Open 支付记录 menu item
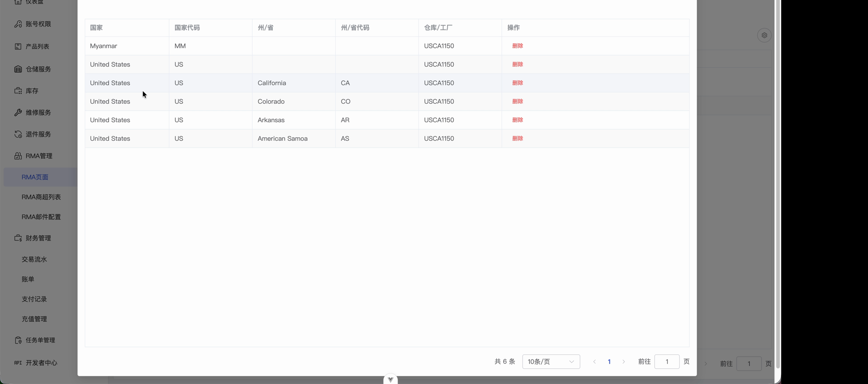868x384 pixels. point(34,299)
